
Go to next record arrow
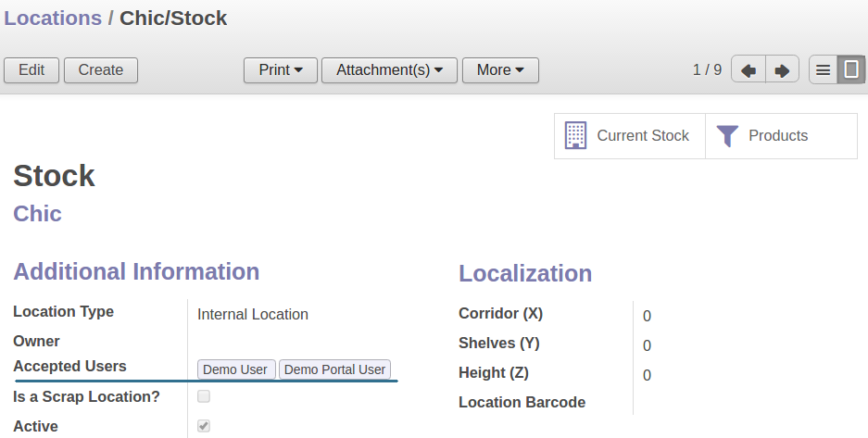pos(782,70)
